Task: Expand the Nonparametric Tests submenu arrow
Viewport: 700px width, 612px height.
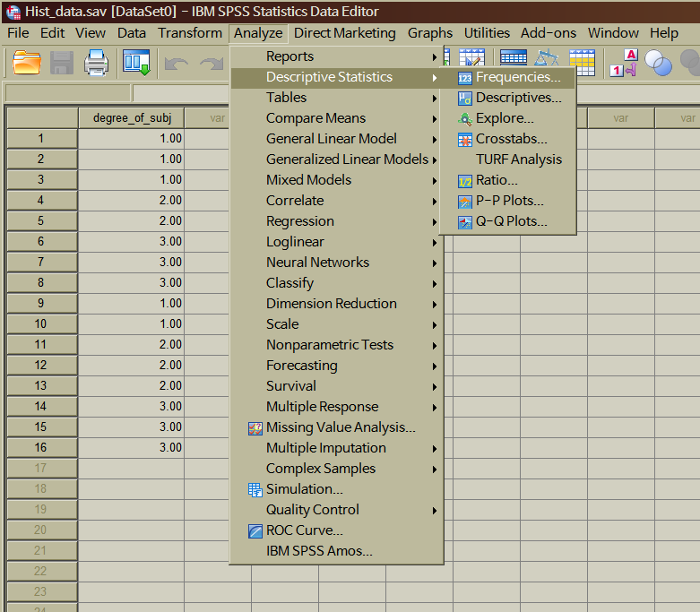Action: tap(435, 346)
